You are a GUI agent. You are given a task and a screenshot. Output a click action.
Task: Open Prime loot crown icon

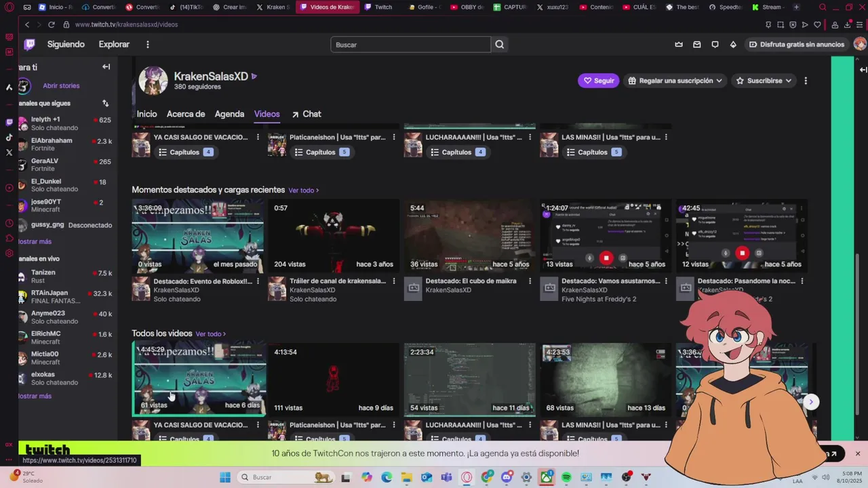(679, 45)
